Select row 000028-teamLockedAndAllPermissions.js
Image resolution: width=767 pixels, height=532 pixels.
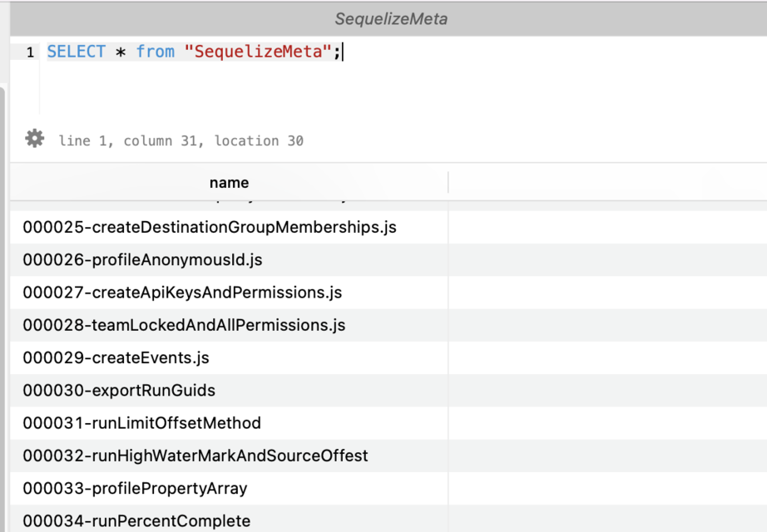click(388, 325)
